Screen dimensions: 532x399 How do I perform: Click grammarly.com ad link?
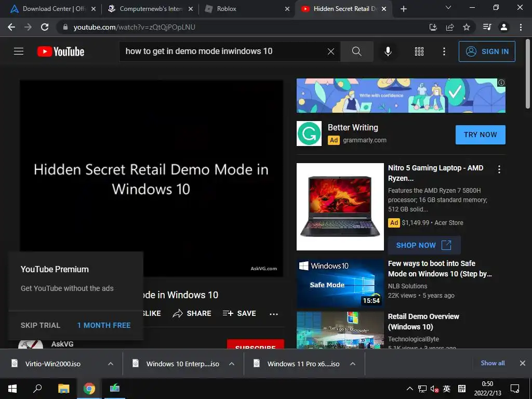click(364, 140)
